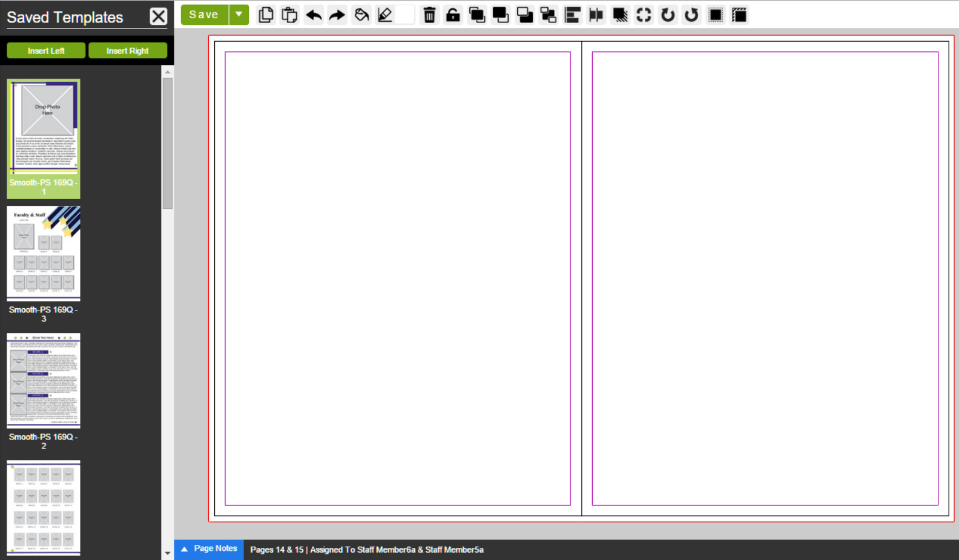Open the align left icon
Image resolution: width=959 pixels, height=560 pixels.
[x=572, y=15]
